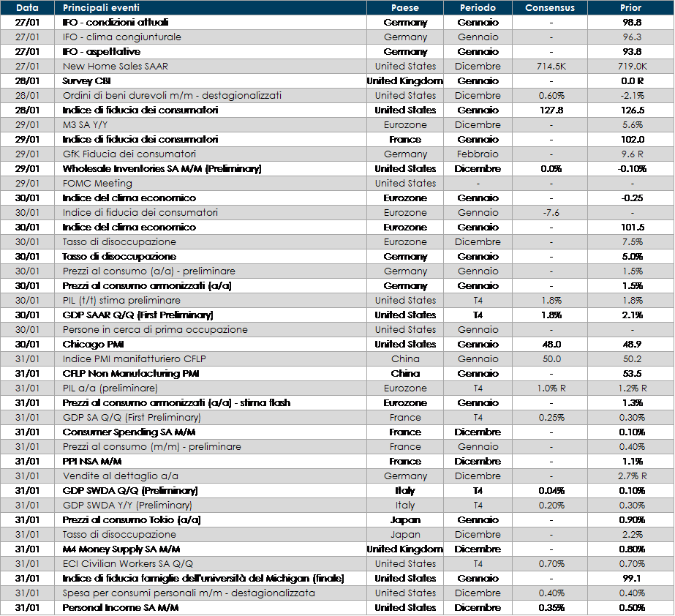The image size is (675, 616).
Task: Click the 714.5K consensus value
Action: [x=550, y=67]
